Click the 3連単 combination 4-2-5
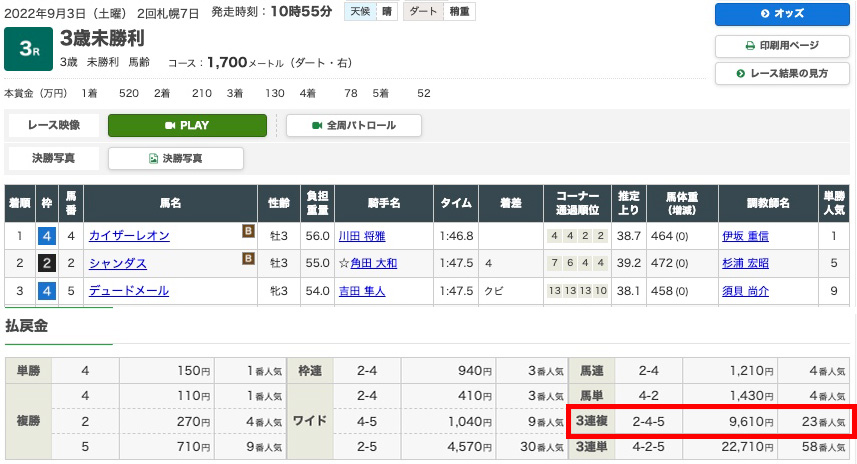 coord(648,447)
